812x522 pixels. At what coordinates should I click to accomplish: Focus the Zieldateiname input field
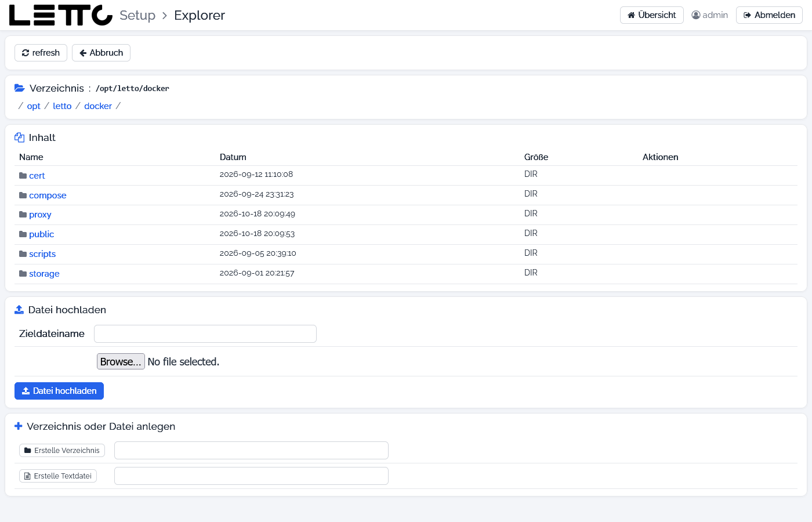pos(205,334)
